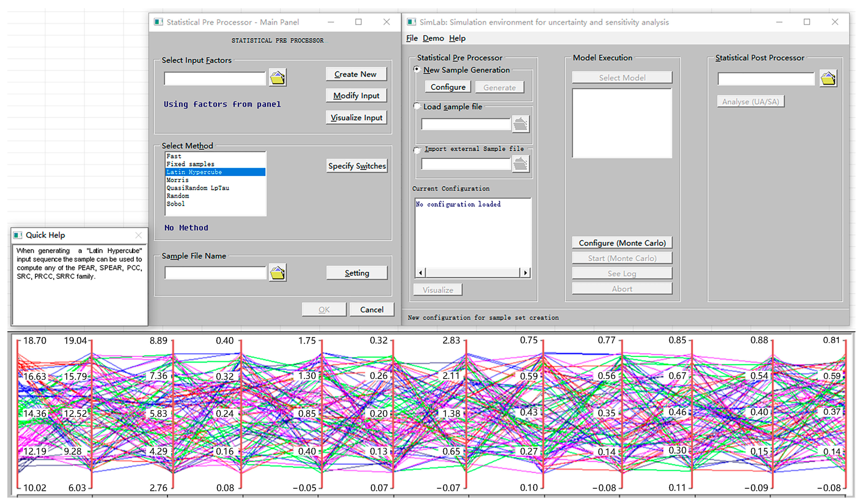The width and height of the screenshot is (860, 504).
Task: Close the Quick Help window
Action: coord(138,235)
